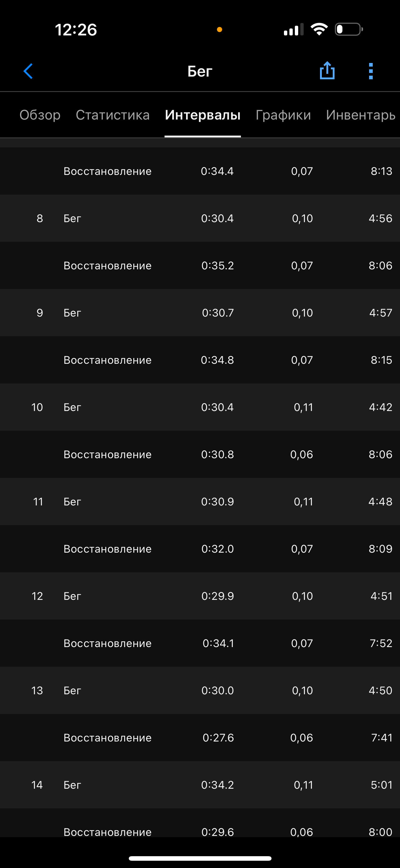Tap interval 14 Бег row with 5:01

(200, 785)
